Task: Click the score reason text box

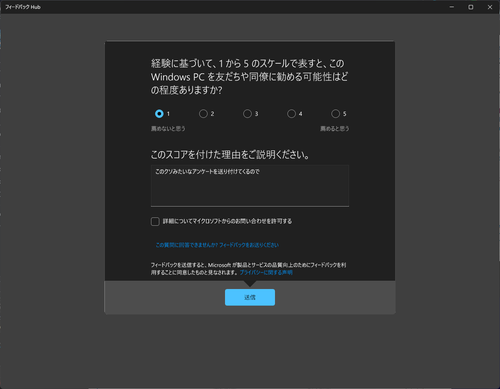Action: (250, 186)
